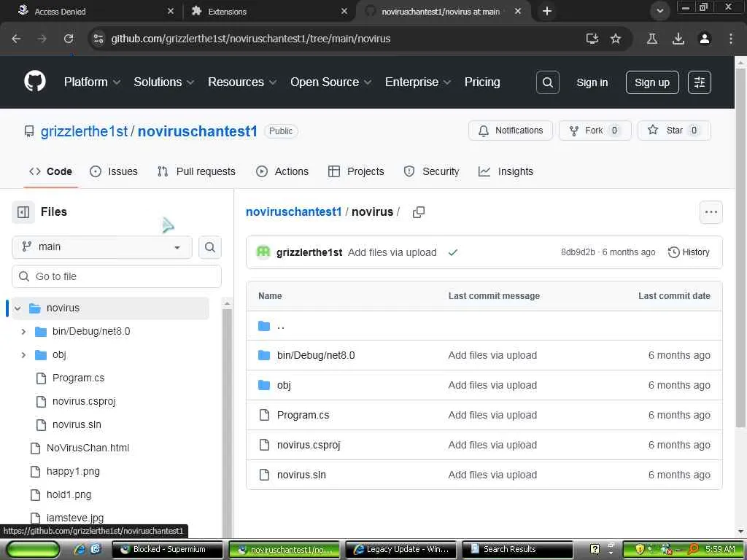
Task: Copy path icon next to novirus breadcrumb
Action: click(418, 212)
